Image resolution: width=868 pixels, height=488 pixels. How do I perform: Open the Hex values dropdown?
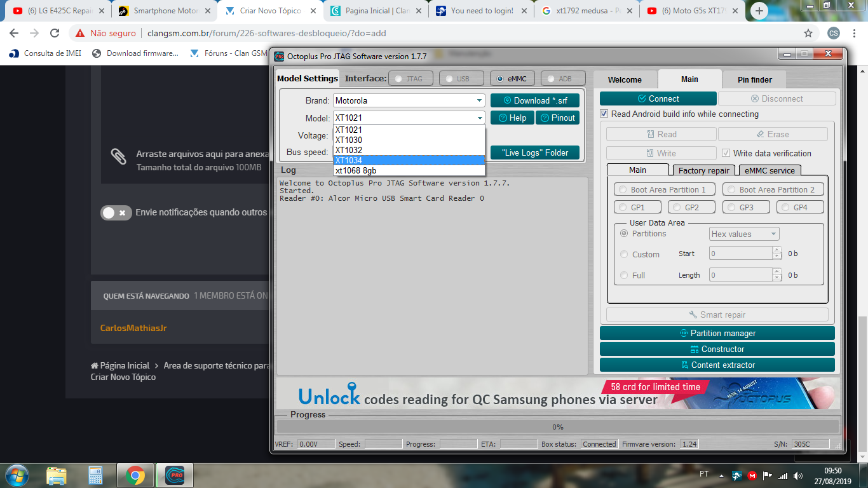point(744,234)
